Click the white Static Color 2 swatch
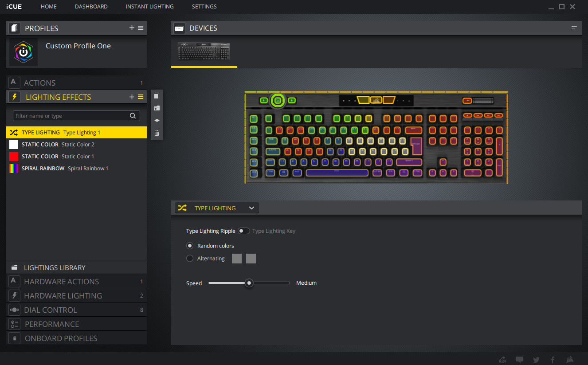 [x=14, y=145]
